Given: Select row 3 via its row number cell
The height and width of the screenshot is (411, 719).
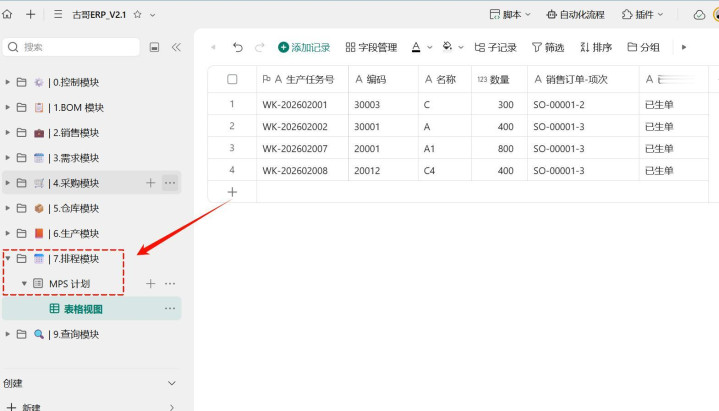Looking at the screenshot, I should click(232, 148).
